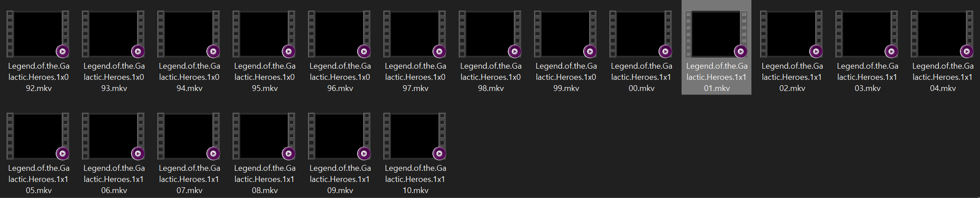Choose the 1x095.mkv video file icon

pyautogui.click(x=264, y=34)
